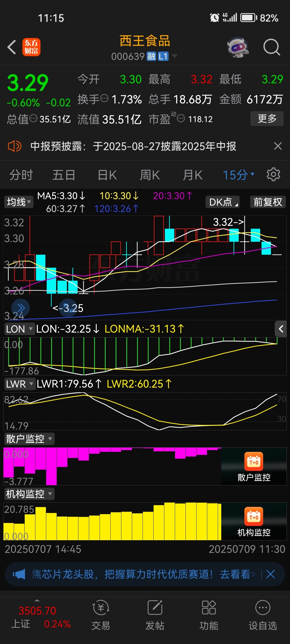Open the 均线 indicator dropdown
Screen dimensions: 290x644
(x=19, y=202)
